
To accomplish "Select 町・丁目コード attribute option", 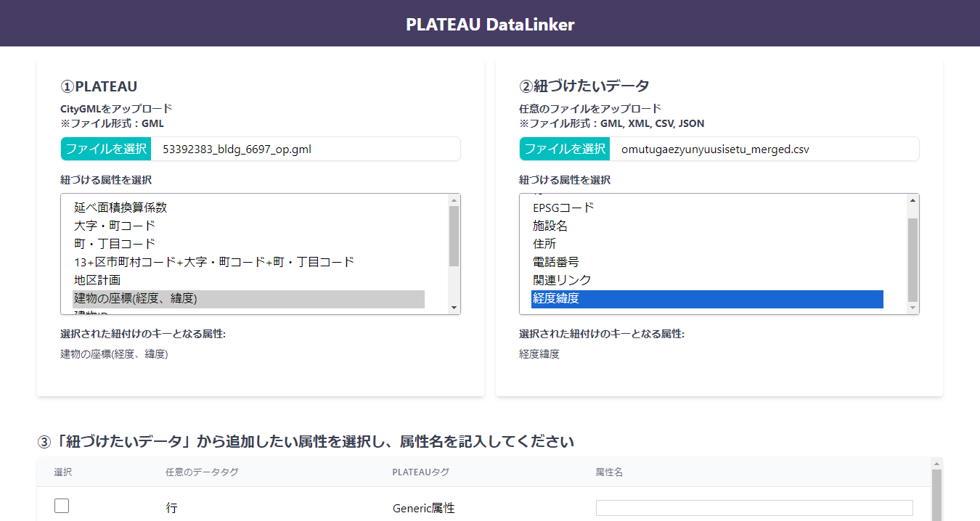I will pos(115,244).
